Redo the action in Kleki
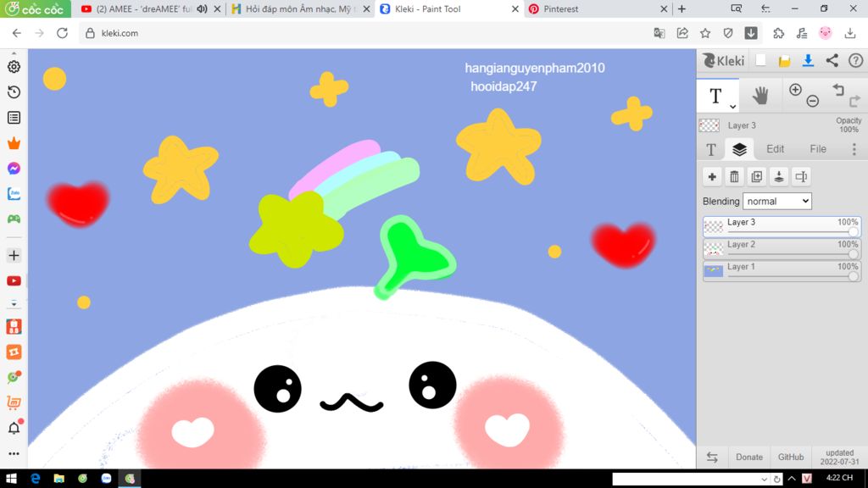This screenshot has height=488, width=868. (x=855, y=101)
